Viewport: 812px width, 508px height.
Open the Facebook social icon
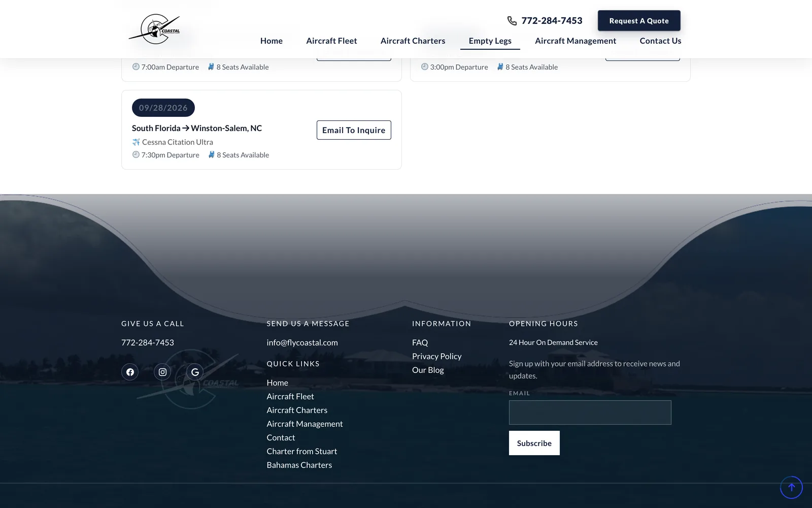(x=130, y=372)
